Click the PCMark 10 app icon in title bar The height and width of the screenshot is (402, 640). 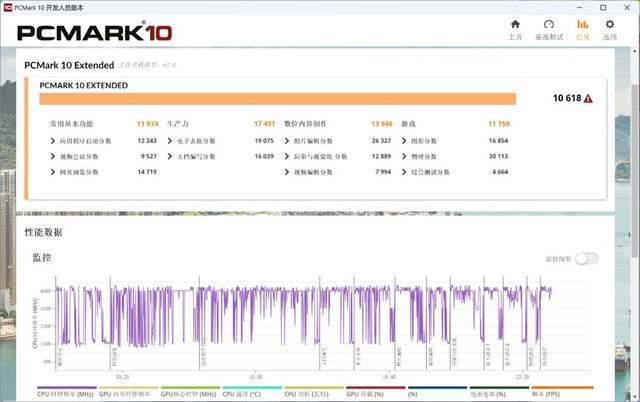(x=8, y=8)
